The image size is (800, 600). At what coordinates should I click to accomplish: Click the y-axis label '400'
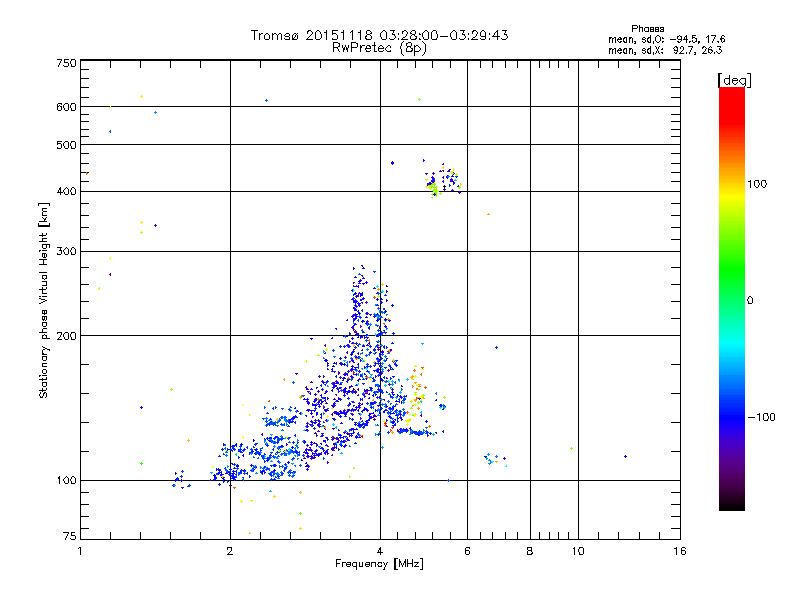coord(66,192)
